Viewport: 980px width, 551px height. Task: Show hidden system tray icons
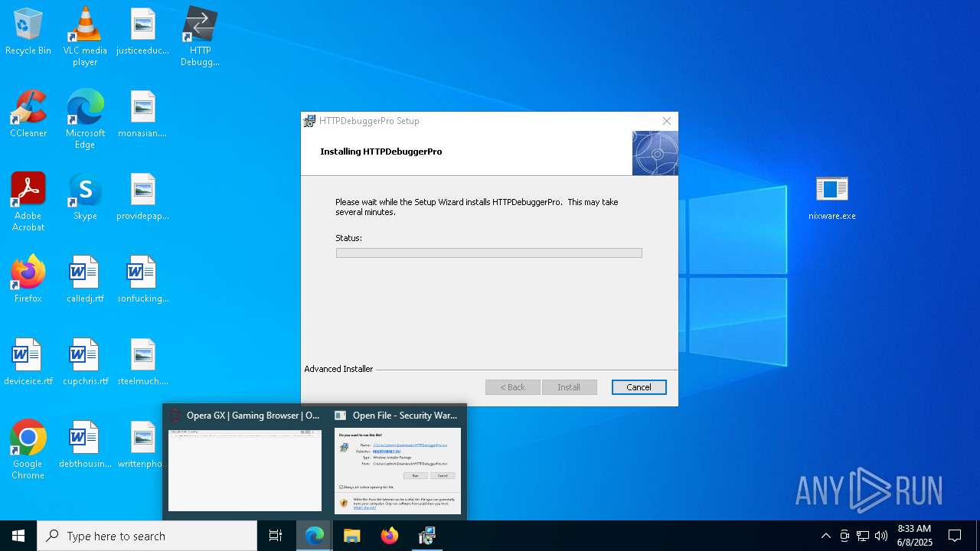(x=825, y=536)
